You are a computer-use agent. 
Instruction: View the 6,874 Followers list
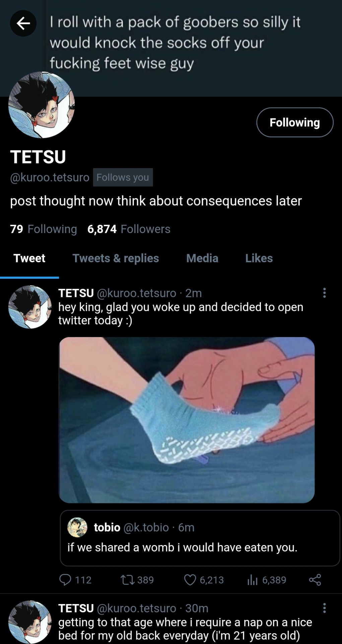[x=129, y=229]
